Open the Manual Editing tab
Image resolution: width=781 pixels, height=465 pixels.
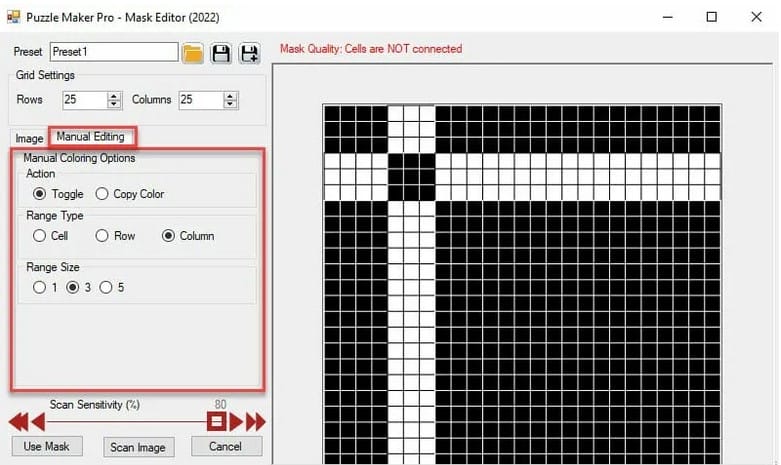(x=91, y=136)
